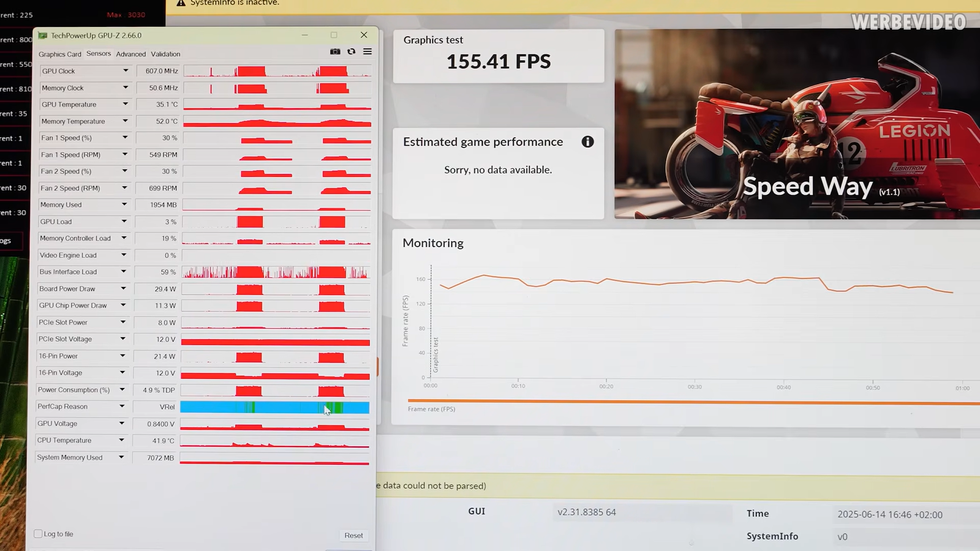The image size is (980, 551).
Task: Click the SystemInfo warning triangle icon
Action: point(181,3)
